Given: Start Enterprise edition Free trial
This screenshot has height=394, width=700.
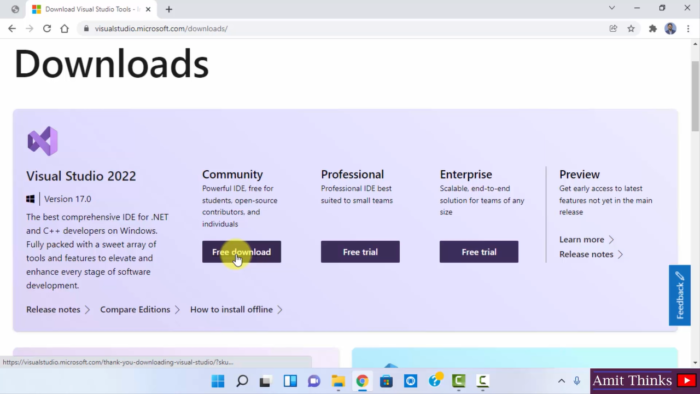Looking at the screenshot, I should point(479,252).
